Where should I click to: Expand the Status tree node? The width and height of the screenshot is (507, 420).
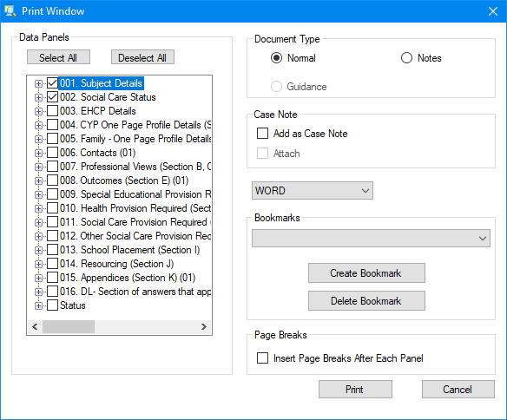(38, 306)
